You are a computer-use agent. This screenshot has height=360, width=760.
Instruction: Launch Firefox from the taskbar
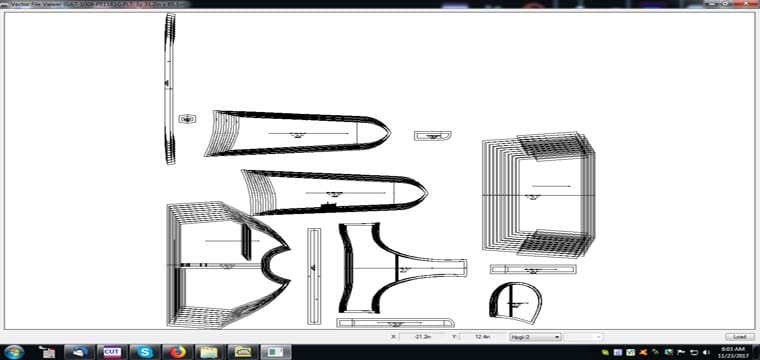(x=178, y=352)
